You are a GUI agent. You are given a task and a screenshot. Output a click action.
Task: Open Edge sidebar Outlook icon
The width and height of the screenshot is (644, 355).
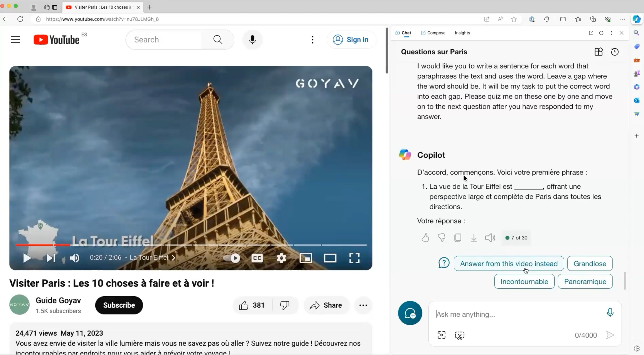(x=637, y=100)
